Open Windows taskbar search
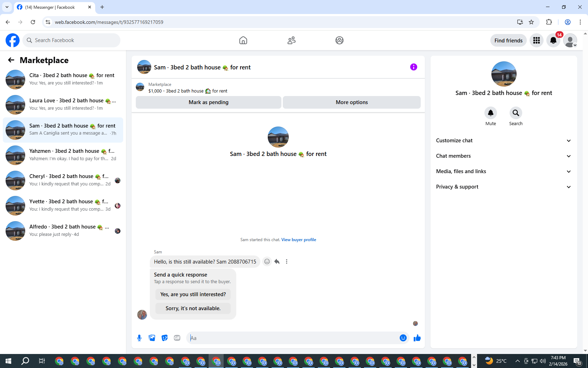Image resolution: width=588 pixels, height=368 pixels. 25,361
